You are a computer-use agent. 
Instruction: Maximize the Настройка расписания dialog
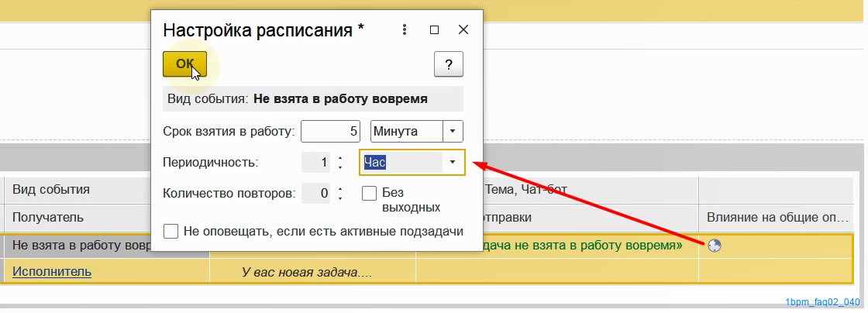point(435,30)
